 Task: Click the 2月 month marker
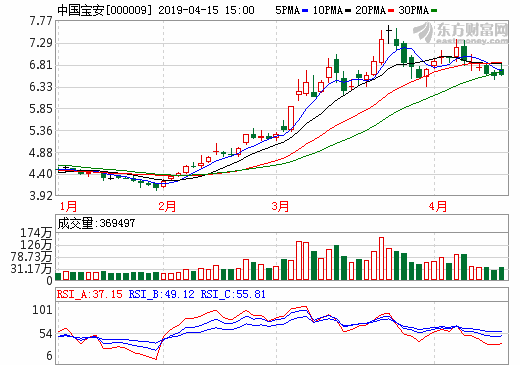(x=167, y=206)
